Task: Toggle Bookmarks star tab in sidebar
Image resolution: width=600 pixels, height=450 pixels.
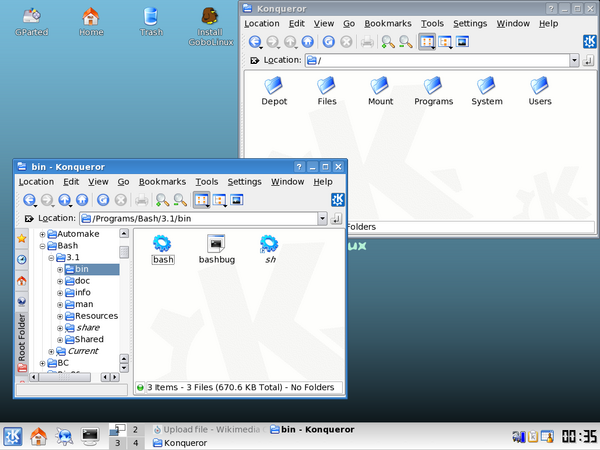Action: tap(22, 239)
